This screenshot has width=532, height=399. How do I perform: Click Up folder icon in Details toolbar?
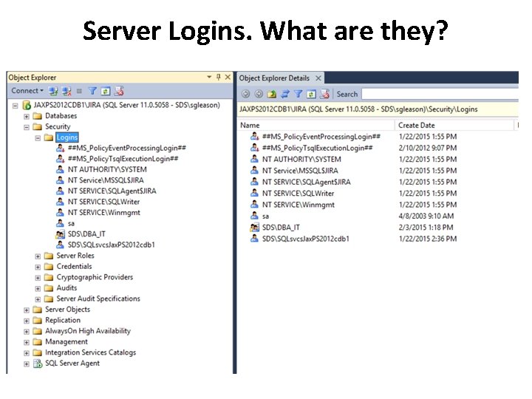coord(271,94)
